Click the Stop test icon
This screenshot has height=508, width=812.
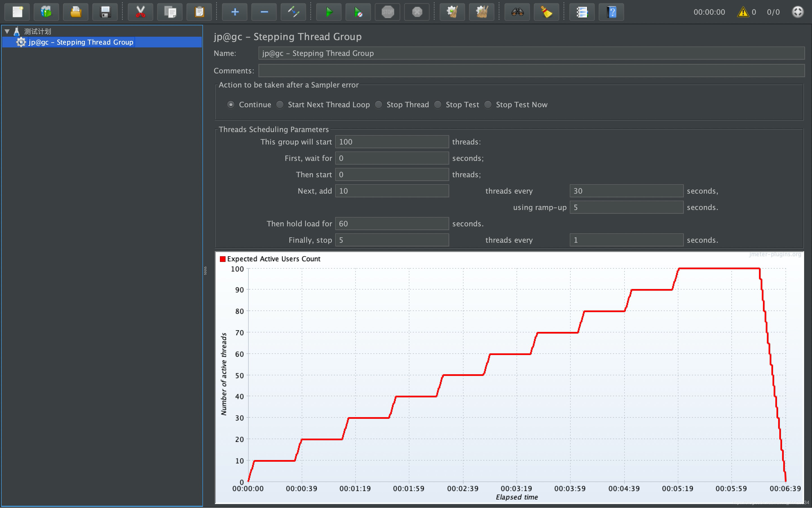coord(388,12)
